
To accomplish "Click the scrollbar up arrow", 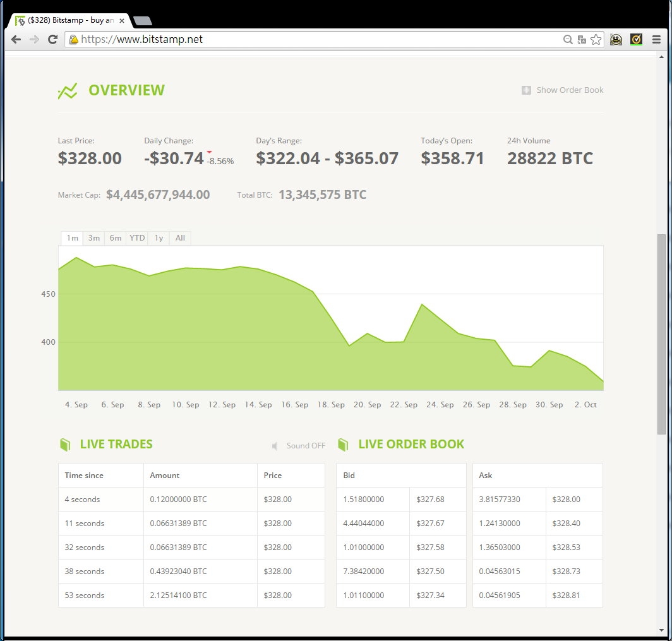I will point(662,57).
